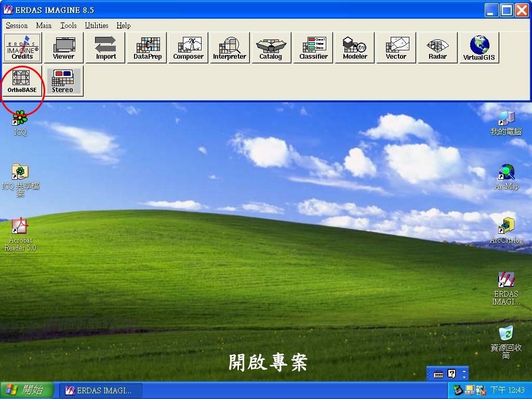The height and width of the screenshot is (399, 532).
Task: Click the language bar keyboard icon
Action: 438,374
